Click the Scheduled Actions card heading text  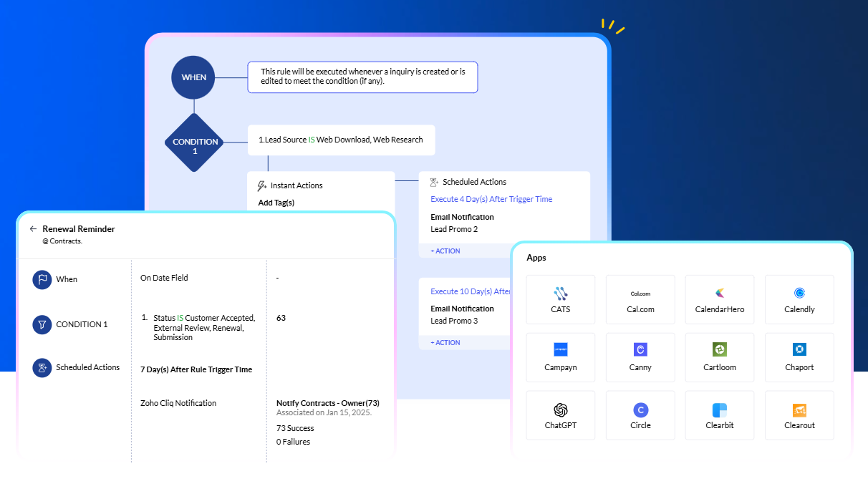[x=475, y=182]
